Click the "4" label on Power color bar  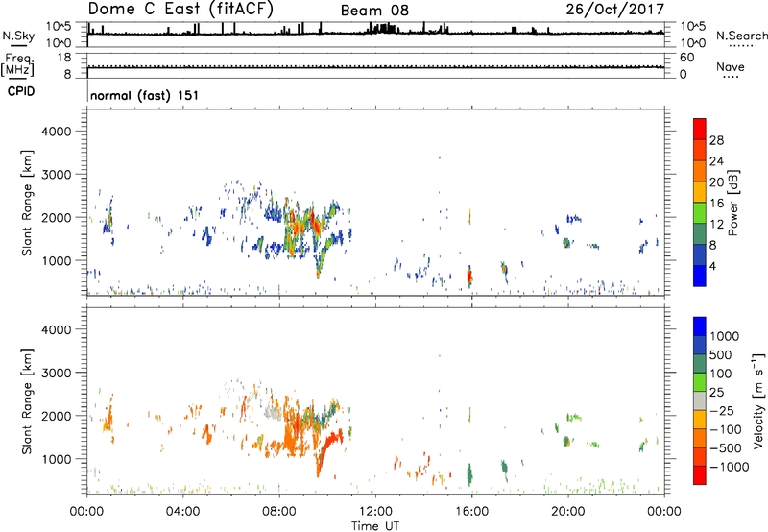pos(712,266)
